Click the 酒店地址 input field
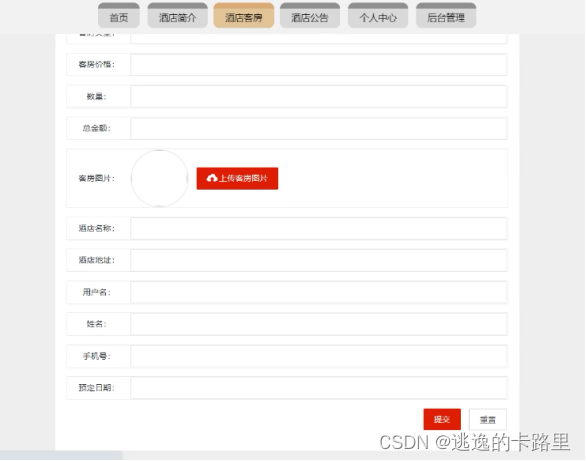 coord(319,260)
